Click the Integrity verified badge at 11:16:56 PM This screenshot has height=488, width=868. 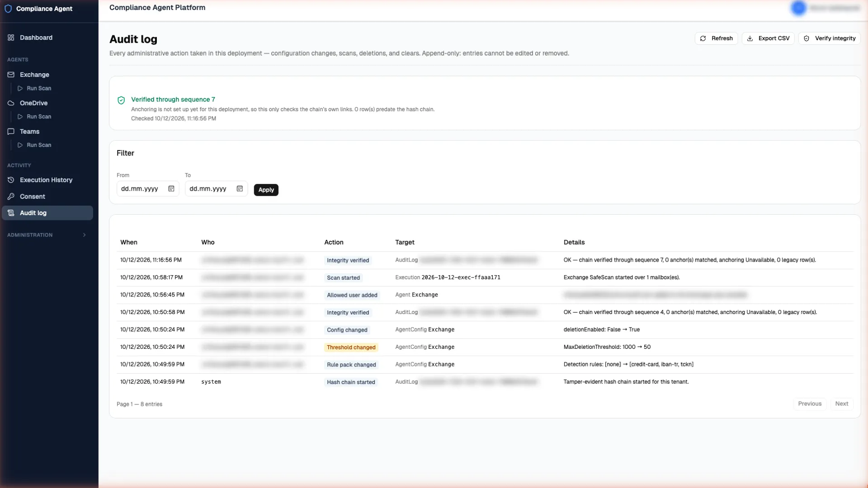348,260
